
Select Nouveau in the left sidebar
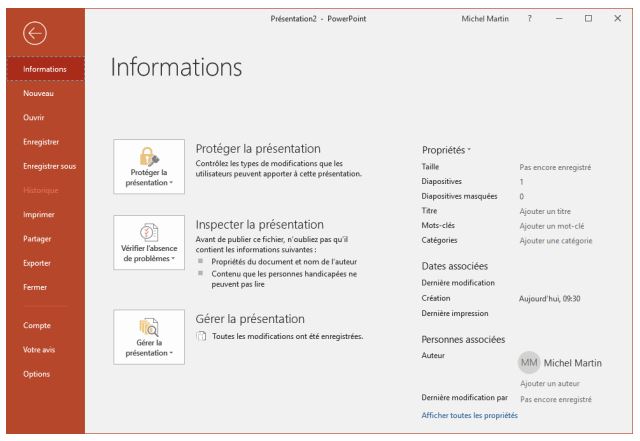40,94
